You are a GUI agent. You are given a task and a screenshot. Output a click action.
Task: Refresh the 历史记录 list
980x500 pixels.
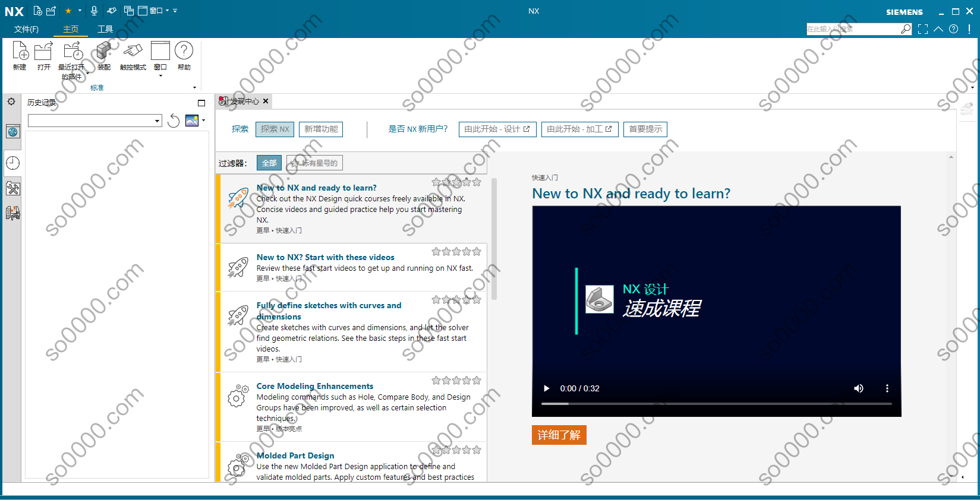click(x=174, y=121)
